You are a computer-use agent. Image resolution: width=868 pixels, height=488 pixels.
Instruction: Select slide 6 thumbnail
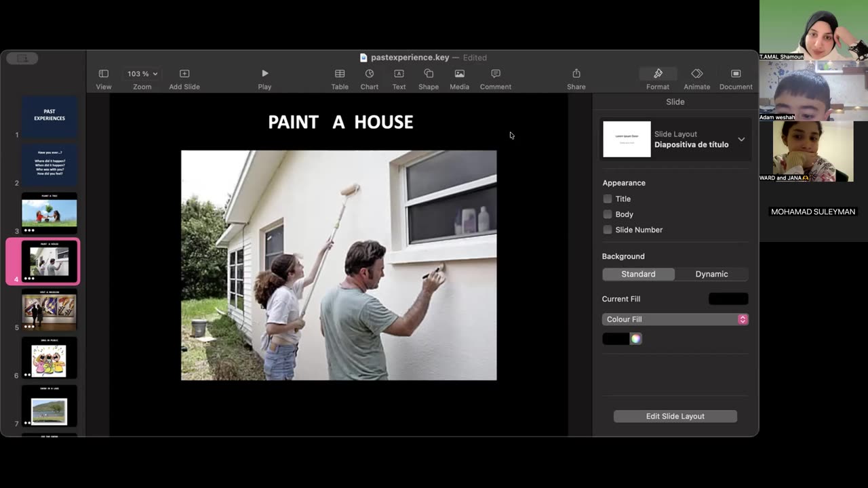[50, 358]
